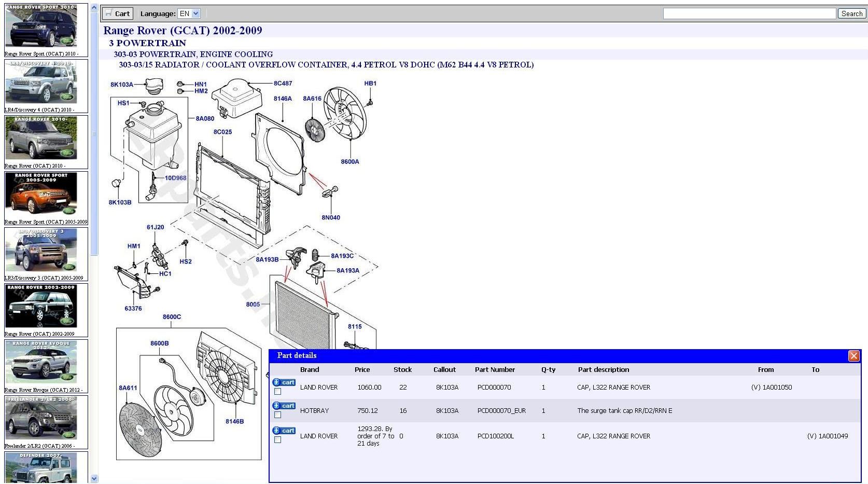Screen dimensions: 868x484
Task: Select Range Rover 2002-2009 thumbnail
Action: [x=41, y=306]
